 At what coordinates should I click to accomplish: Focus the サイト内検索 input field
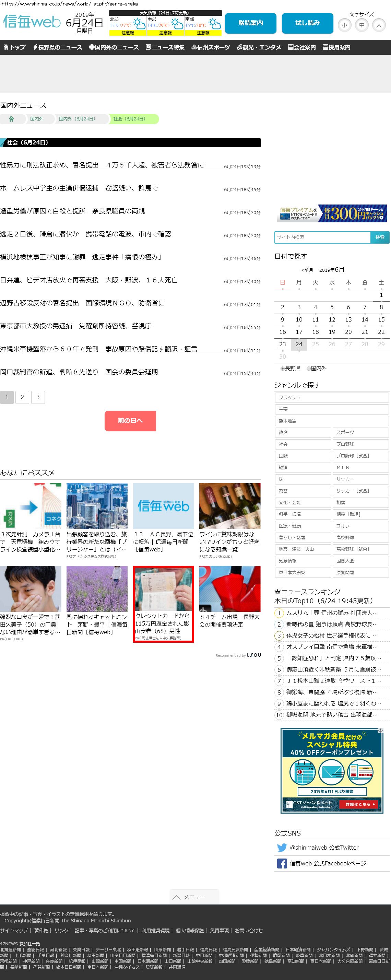(322, 237)
